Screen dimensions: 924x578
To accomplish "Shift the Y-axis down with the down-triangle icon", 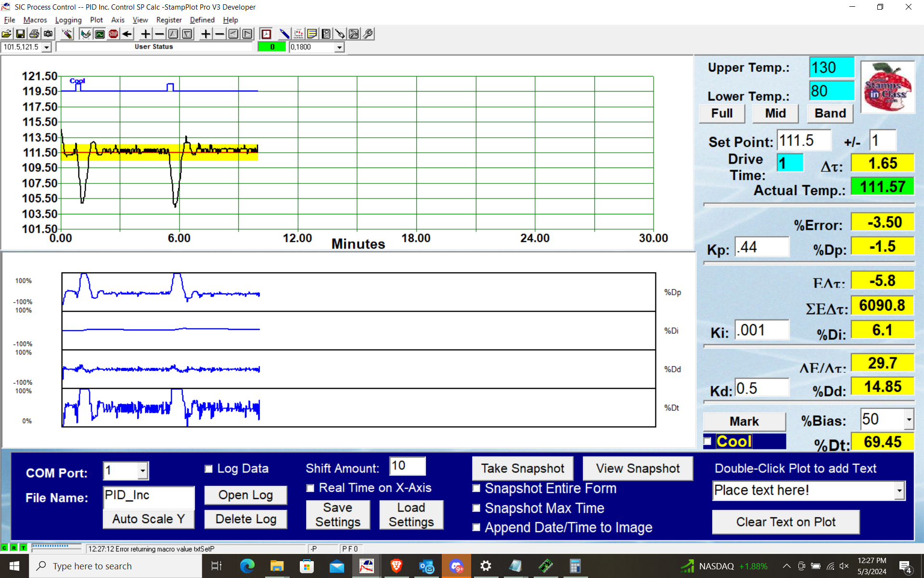I will [x=187, y=34].
